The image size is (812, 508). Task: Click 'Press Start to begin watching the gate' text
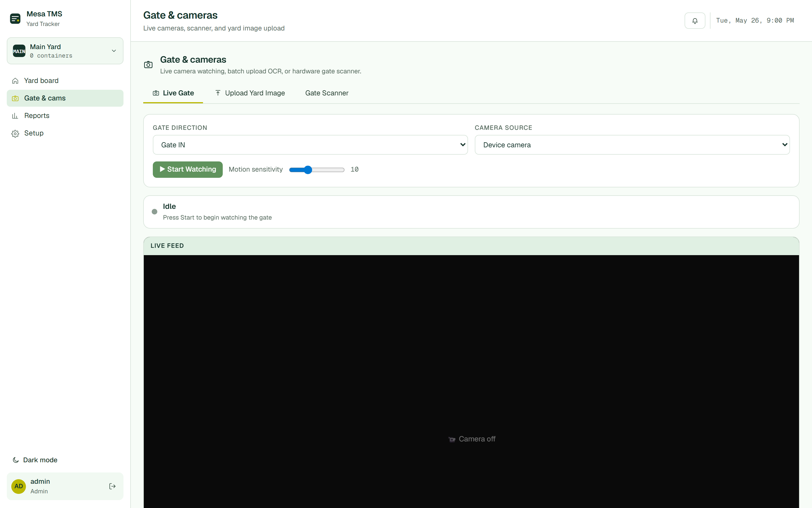coord(217,217)
